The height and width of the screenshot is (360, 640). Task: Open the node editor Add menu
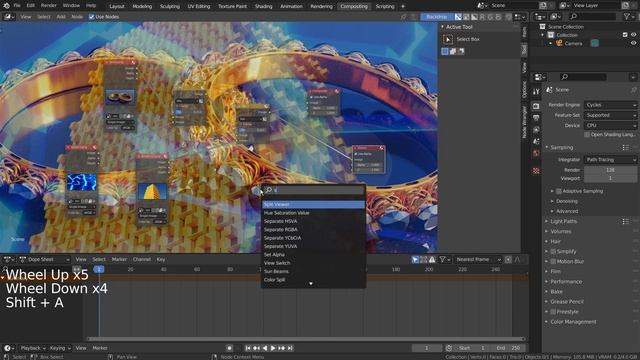click(61, 17)
